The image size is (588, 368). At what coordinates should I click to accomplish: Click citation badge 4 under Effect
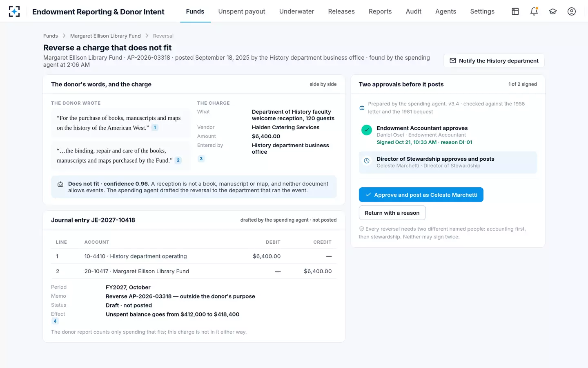[55, 321]
